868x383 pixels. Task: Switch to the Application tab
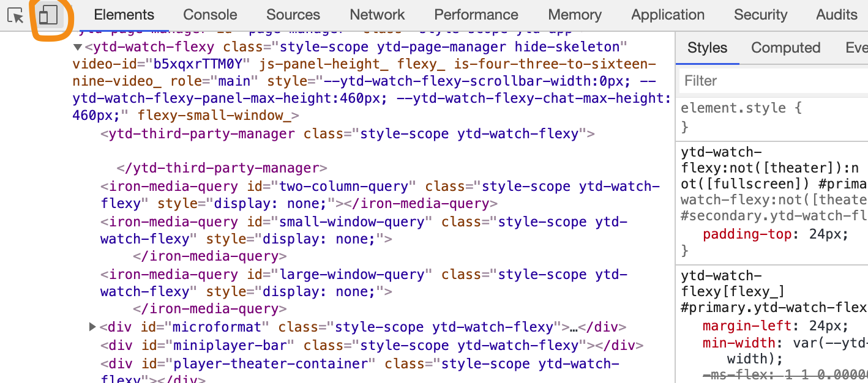pos(668,15)
